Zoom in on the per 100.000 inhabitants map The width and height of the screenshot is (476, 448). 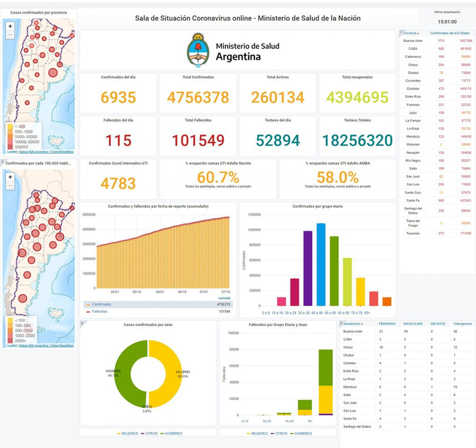[x=10, y=177]
